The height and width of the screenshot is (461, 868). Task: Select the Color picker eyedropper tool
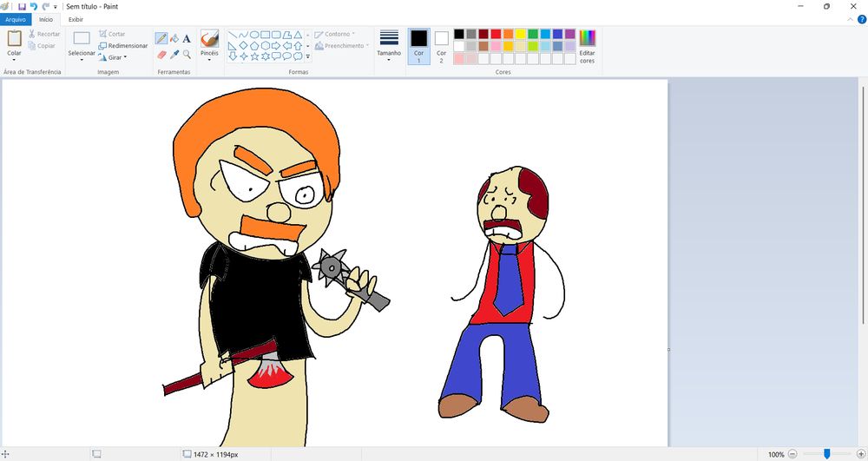[x=174, y=54]
